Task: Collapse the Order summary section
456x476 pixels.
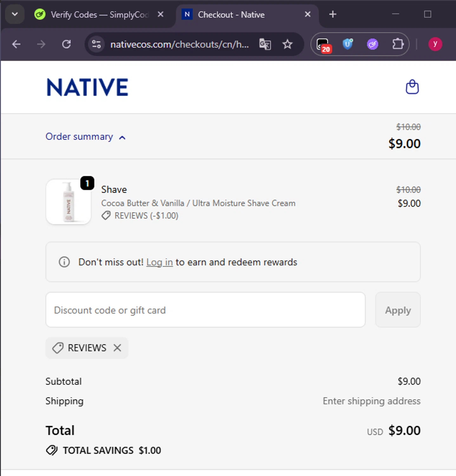Action: [x=86, y=137]
